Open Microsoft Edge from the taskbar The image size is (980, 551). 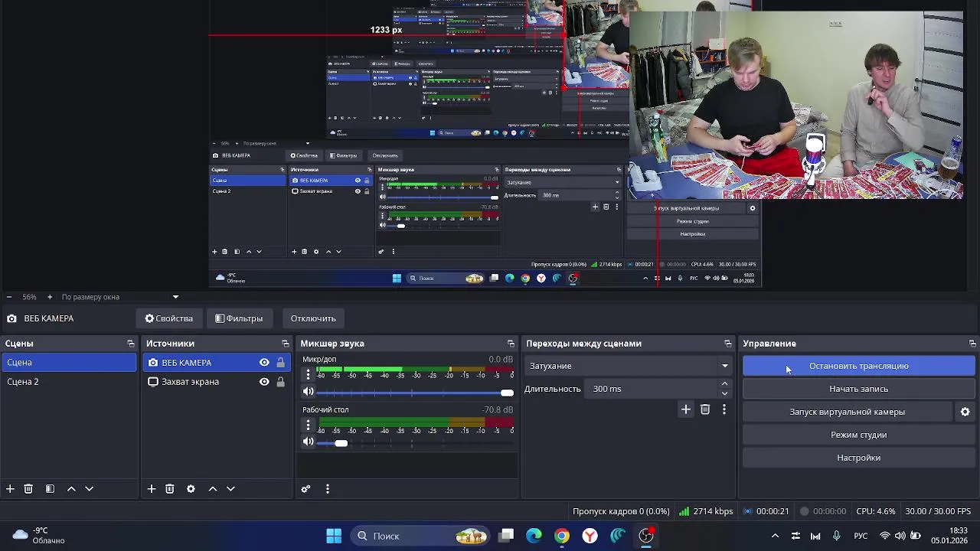534,536
